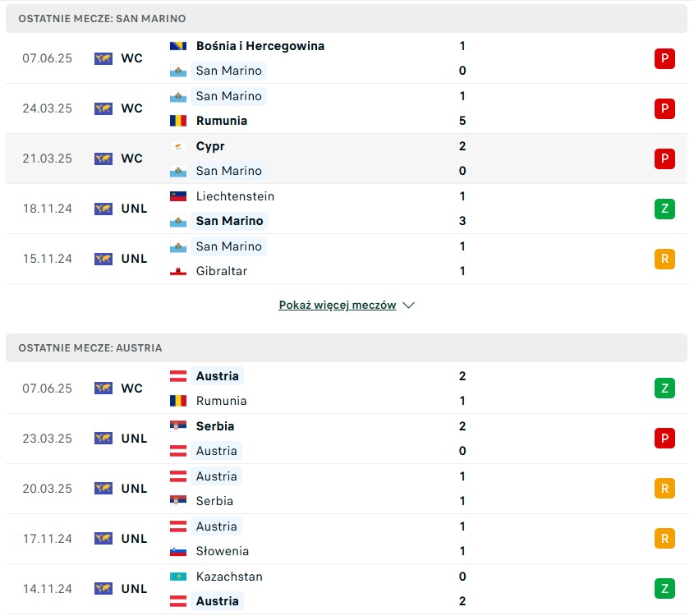The width and height of the screenshot is (694, 616).
Task: Click the Bosnia and Herzegovina flag icon
Action: coord(178,46)
